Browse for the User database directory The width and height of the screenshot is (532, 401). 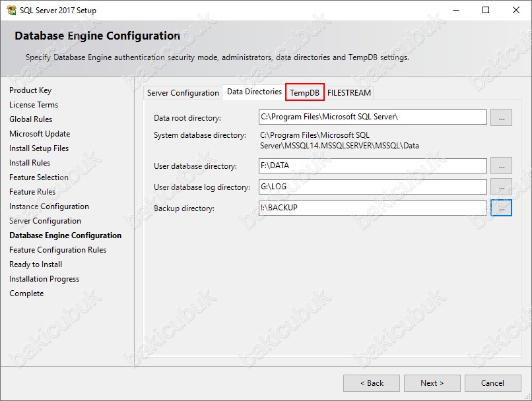pos(501,166)
